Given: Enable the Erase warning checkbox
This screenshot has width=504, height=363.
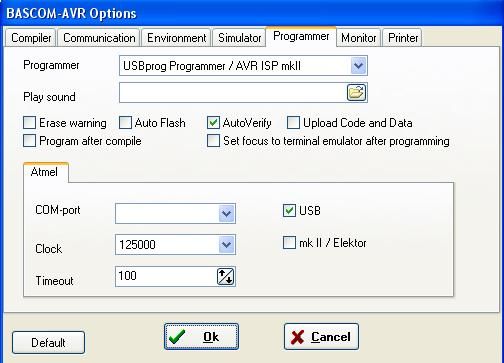Looking at the screenshot, I should pyautogui.click(x=29, y=123).
